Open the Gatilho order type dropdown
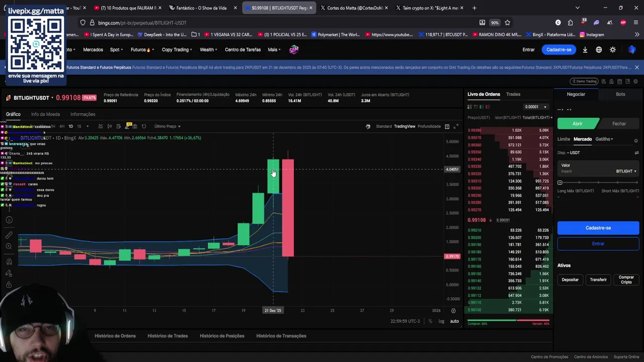Viewport: 644px width, 362px height. (x=604, y=139)
